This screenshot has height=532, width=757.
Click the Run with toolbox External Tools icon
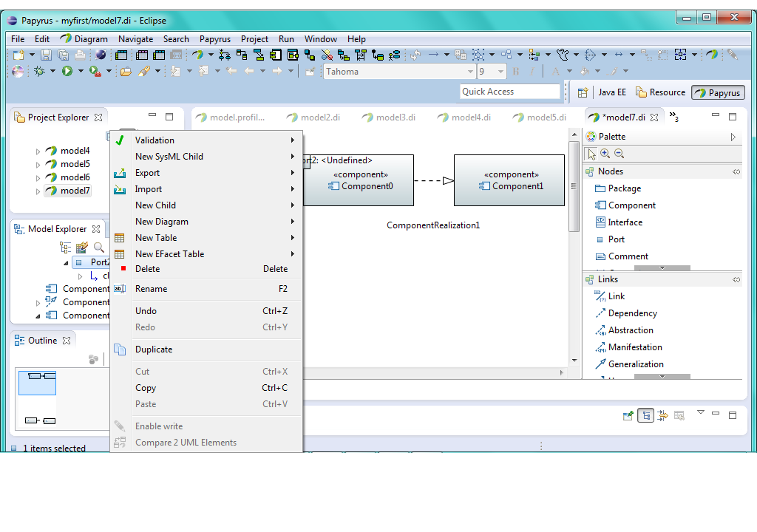[95, 72]
